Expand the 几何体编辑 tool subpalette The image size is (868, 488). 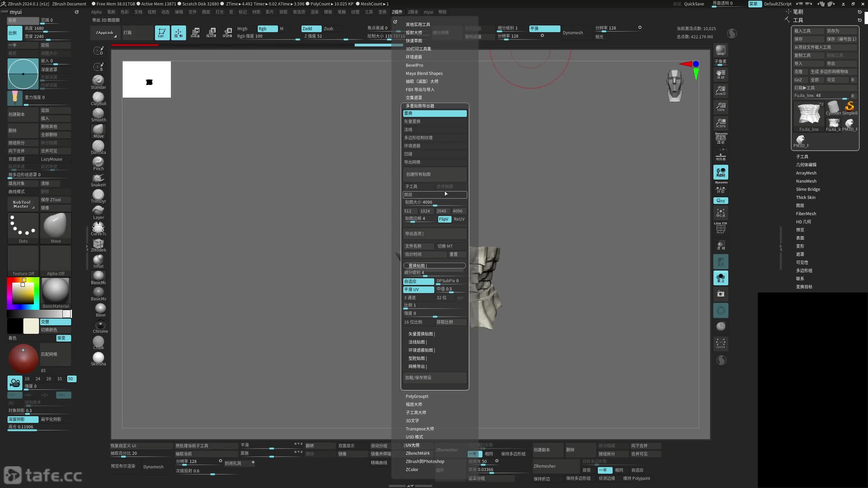click(x=806, y=165)
